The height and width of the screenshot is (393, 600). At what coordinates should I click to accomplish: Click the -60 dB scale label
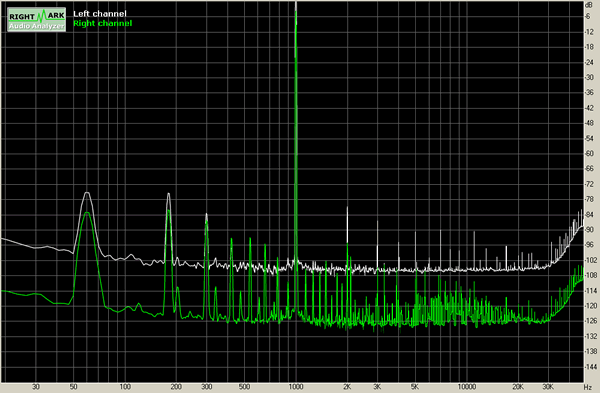(590, 153)
